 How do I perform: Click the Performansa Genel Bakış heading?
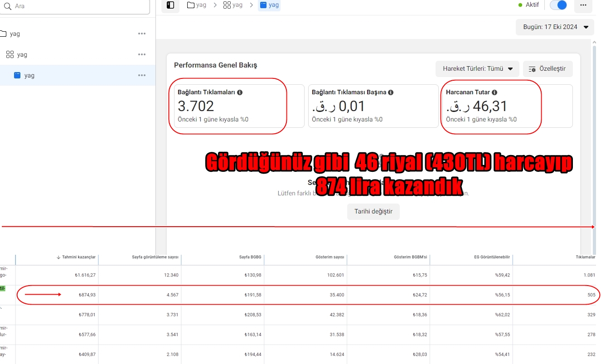(x=215, y=65)
